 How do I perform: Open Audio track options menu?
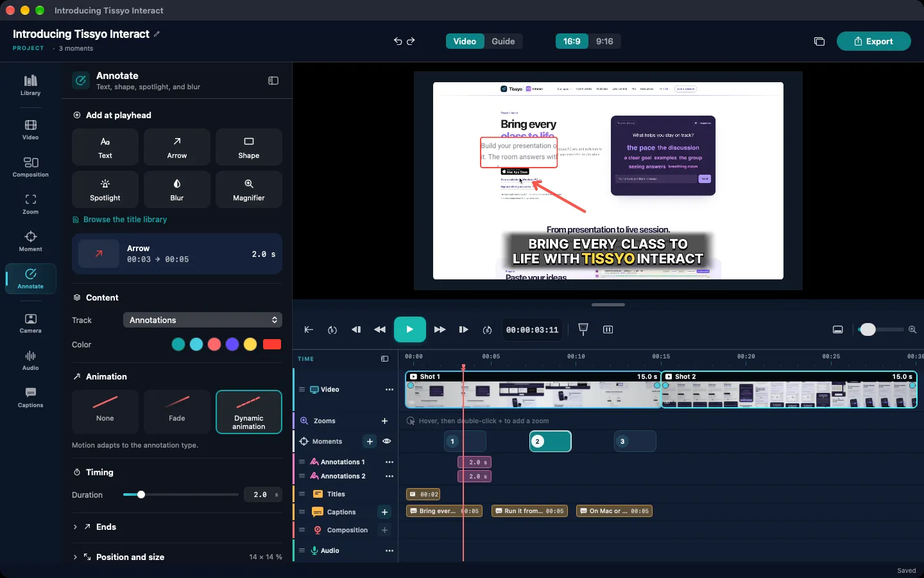pos(389,550)
